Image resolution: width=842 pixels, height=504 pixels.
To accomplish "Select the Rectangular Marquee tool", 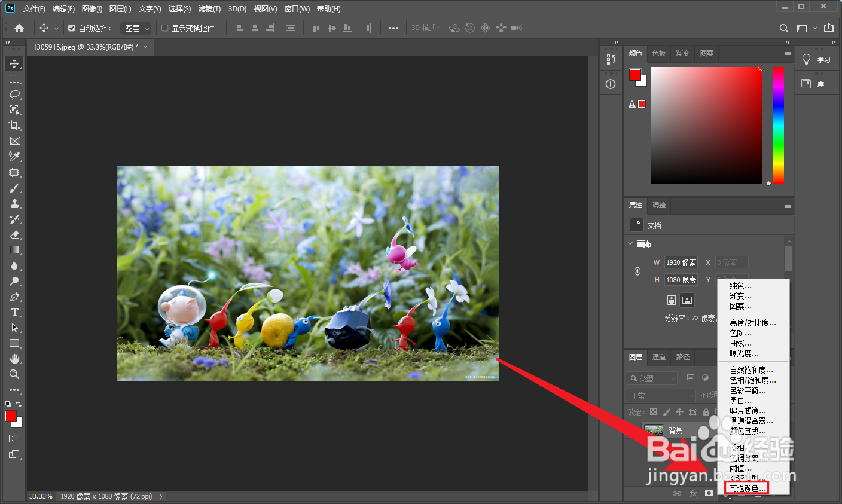I will pos(14,79).
